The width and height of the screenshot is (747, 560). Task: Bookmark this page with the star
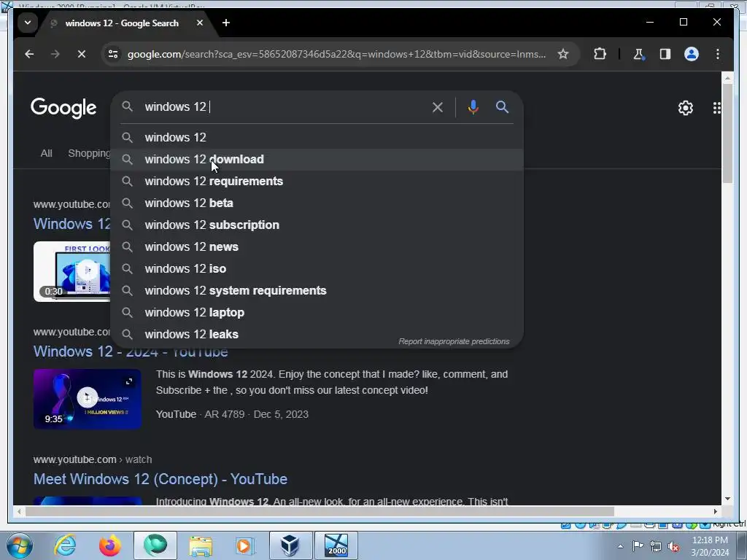(x=563, y=54)
